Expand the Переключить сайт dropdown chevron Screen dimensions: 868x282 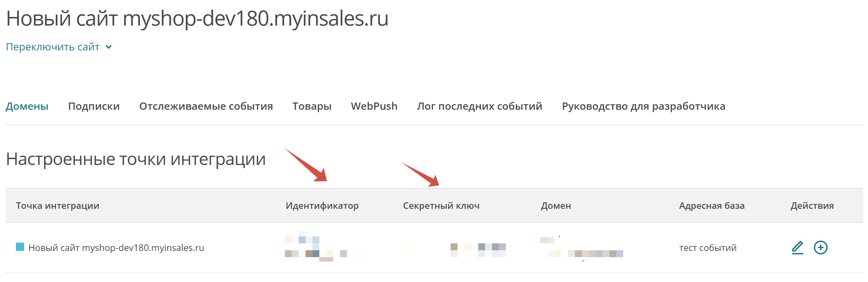pyautogui.click(x=108, y=47)
